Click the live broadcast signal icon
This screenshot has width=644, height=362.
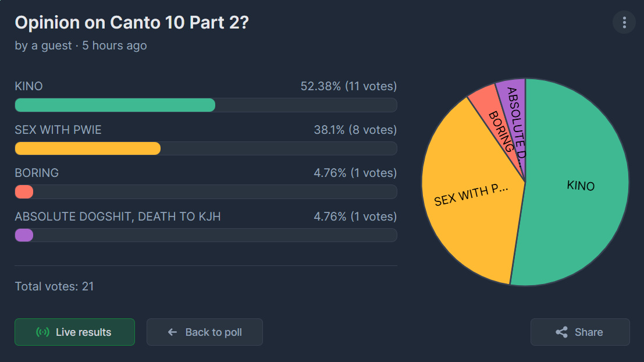[42, 332]
